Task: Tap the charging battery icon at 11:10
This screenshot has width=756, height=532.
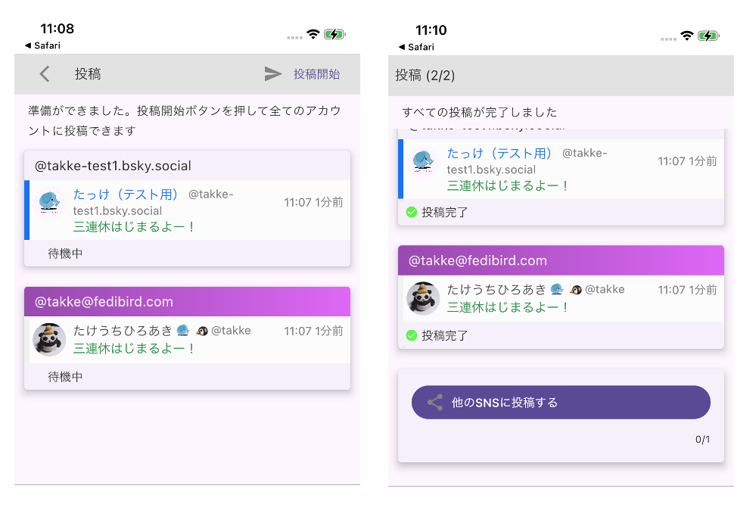Action: [x=708, y=36]
